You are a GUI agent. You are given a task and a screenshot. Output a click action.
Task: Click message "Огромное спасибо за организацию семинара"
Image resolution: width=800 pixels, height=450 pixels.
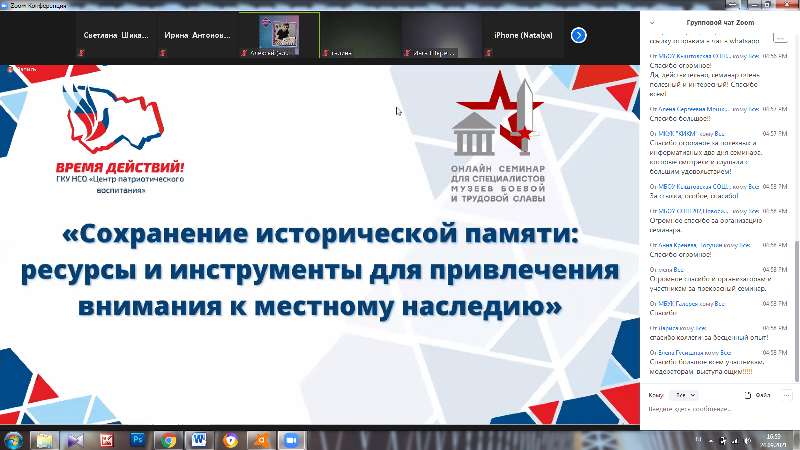[706, 225]
